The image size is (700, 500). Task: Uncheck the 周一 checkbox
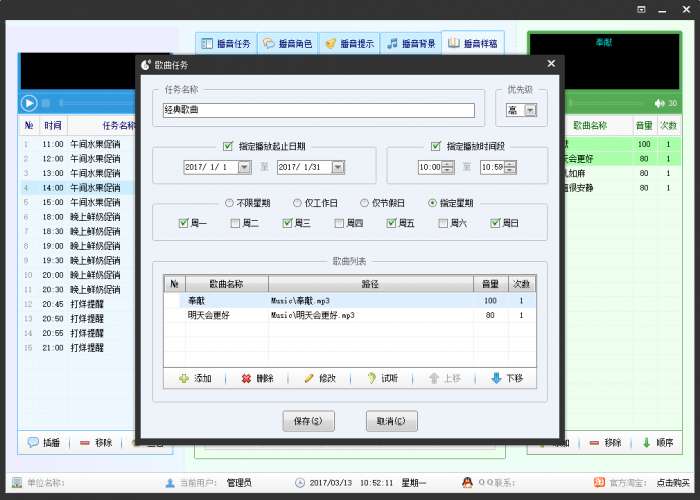(x=183, y=223)
